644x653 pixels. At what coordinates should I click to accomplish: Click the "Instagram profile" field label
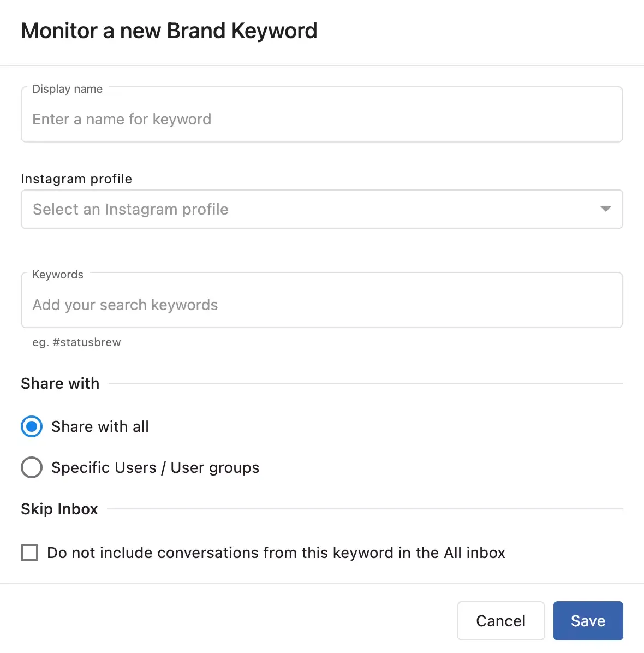coord(76,179)
